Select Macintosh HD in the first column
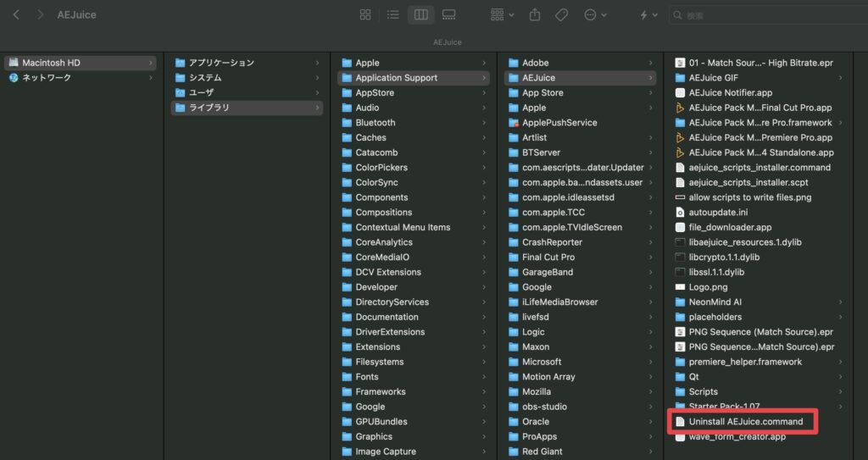 pos(81,63)
